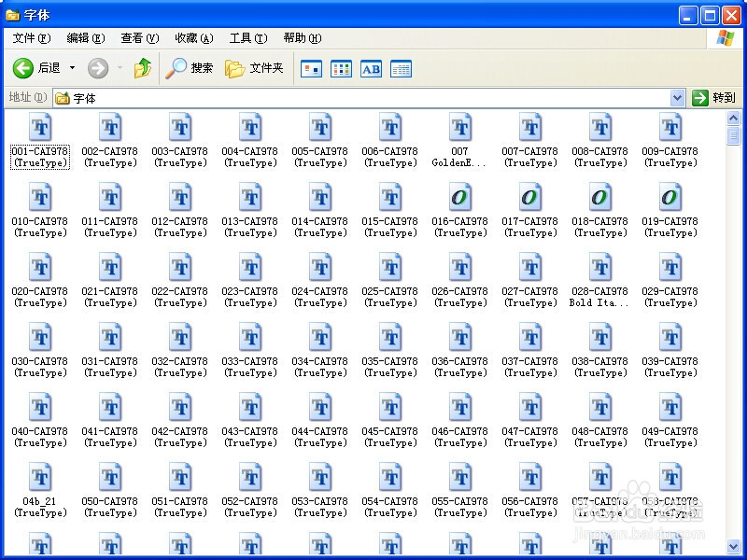Open the 编辑(E) menu
Viewport: 747px width, 560px height.
click(x=86, y=38)
